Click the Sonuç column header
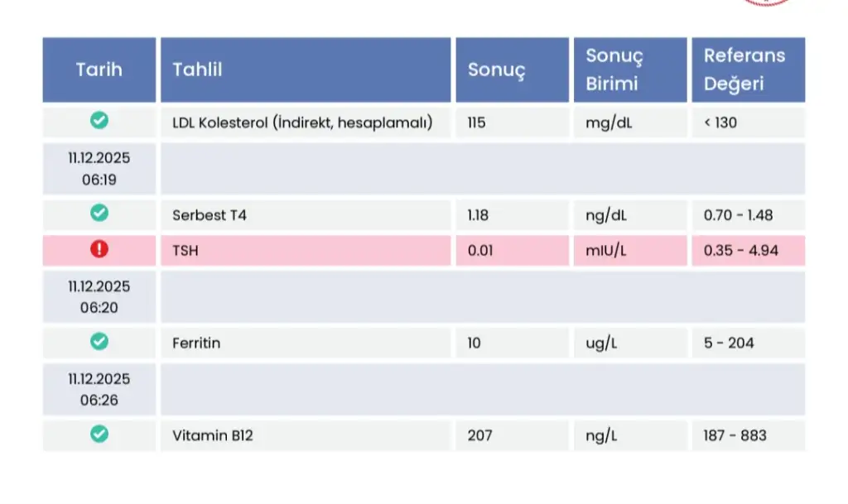 tap(496, 70)
